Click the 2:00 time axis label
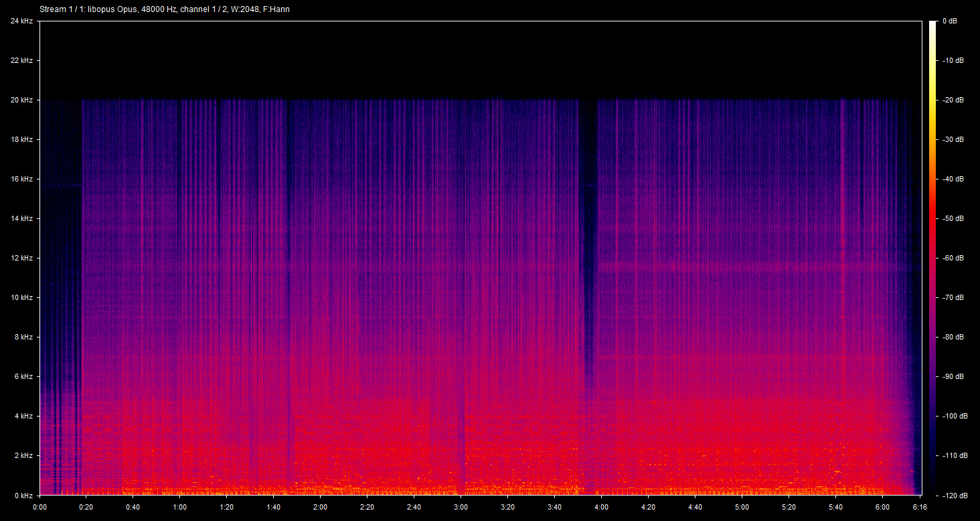 click(321, 507)
